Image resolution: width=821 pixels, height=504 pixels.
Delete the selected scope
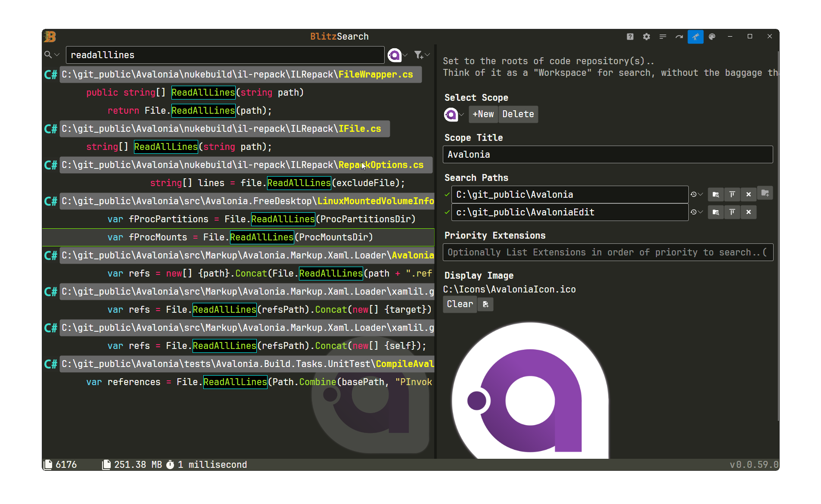pyautogui.click(x=518, y=115)
